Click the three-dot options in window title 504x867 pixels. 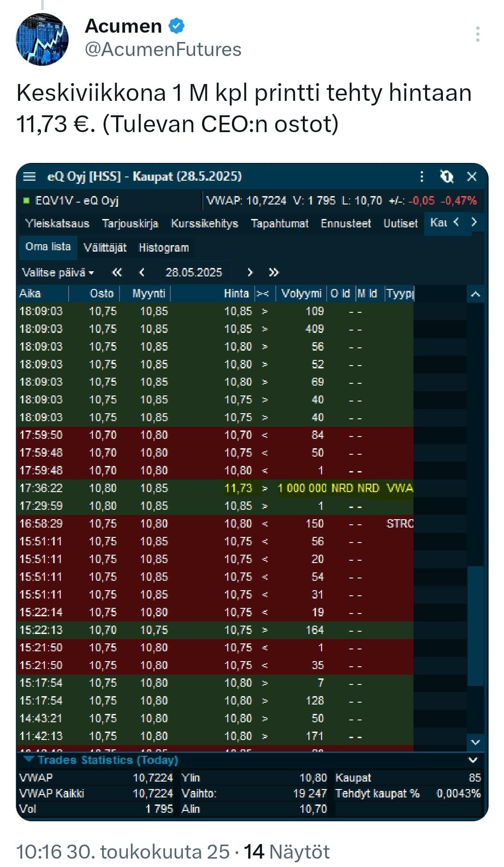tap(422, 176)
